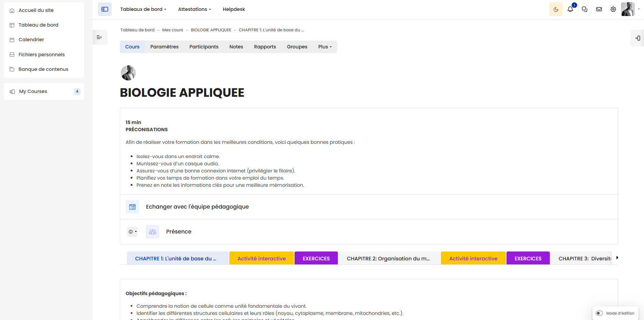The height and width of the screenshot is (320, 644).
Task: Open the completion status dropdown beside Présence
Action: [x=132, y=231]
